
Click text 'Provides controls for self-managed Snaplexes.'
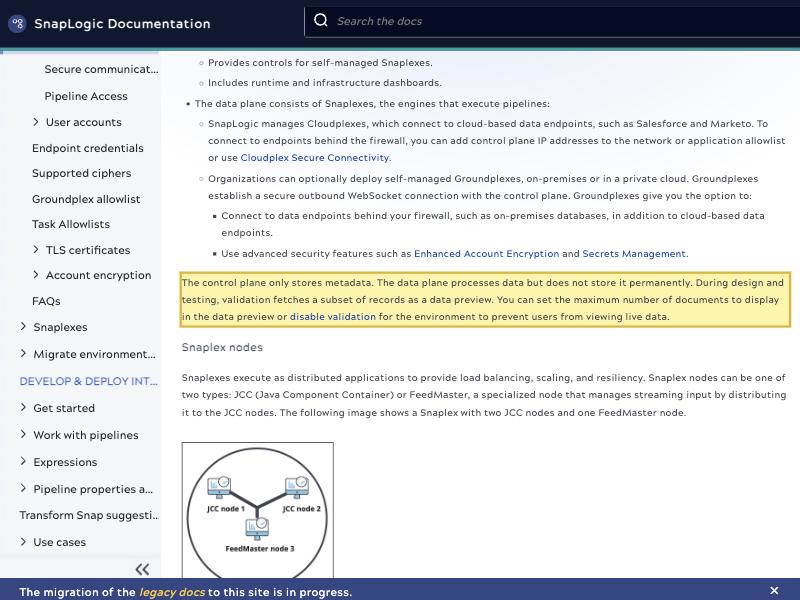[320, 63]
